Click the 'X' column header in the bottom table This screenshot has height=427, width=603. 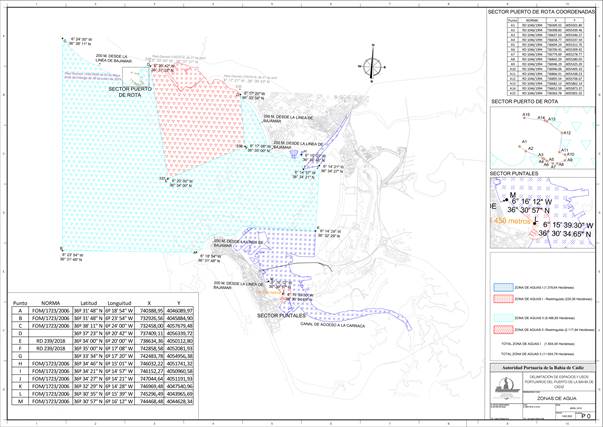(148, 303)
